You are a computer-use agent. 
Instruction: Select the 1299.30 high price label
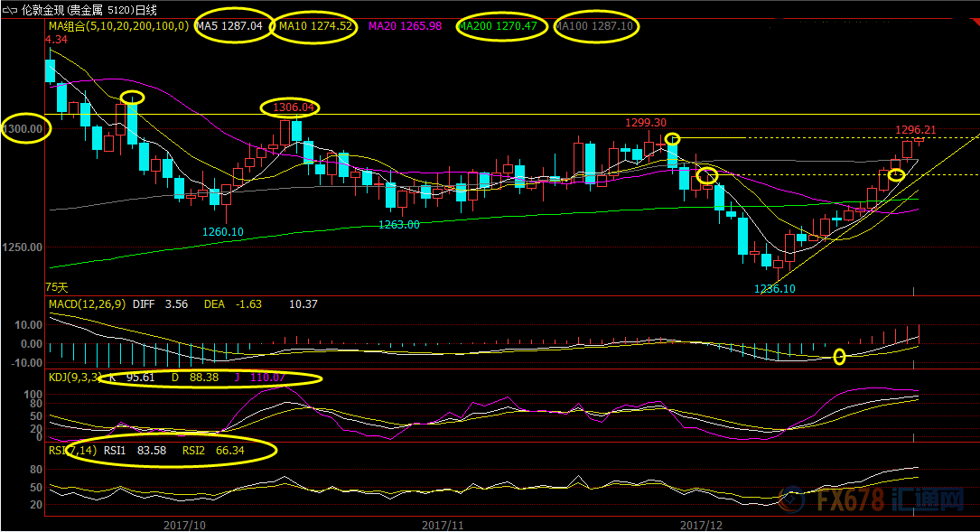tap(646, 123)
